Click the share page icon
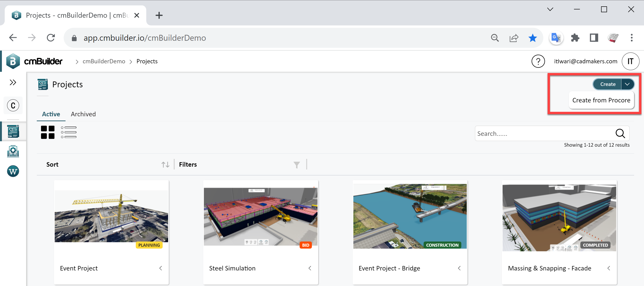 point(513,38)
